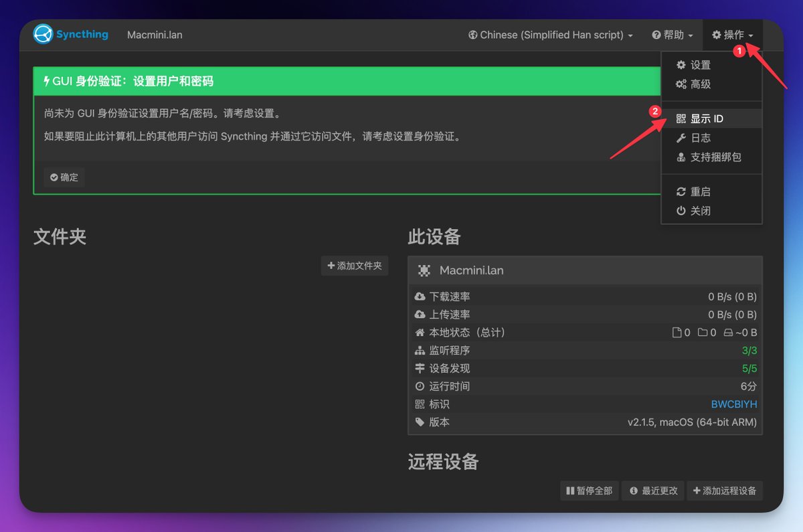Click the GUI 身份验证：设置用户和密码 heading
Viewport: 803px width, 532px height.
pos(132,82)
